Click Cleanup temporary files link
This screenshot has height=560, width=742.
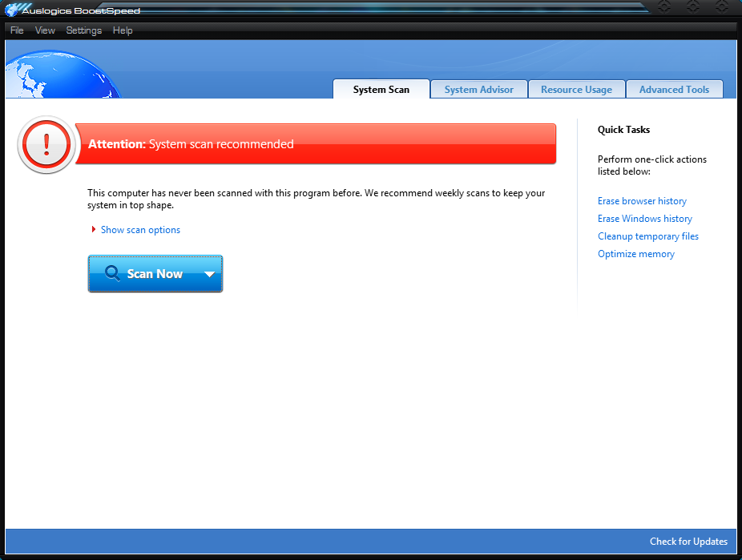pyautogui.click(x=648, y=236)
